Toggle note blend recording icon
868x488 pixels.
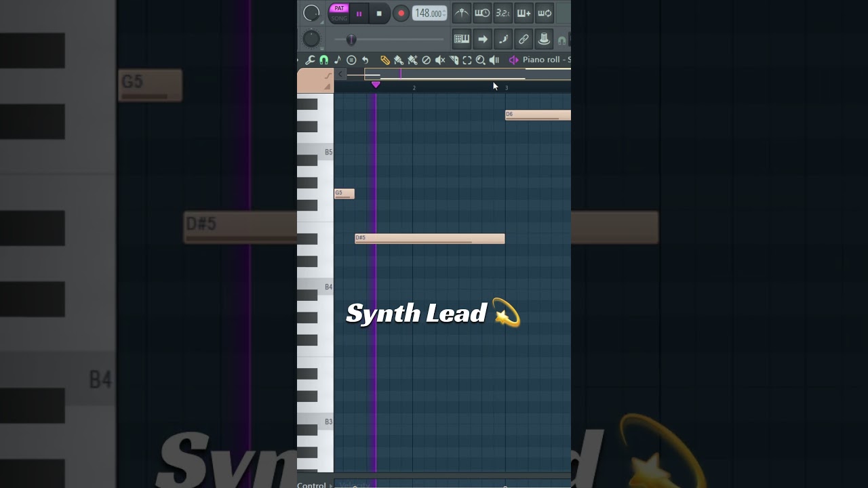[503, 39]
